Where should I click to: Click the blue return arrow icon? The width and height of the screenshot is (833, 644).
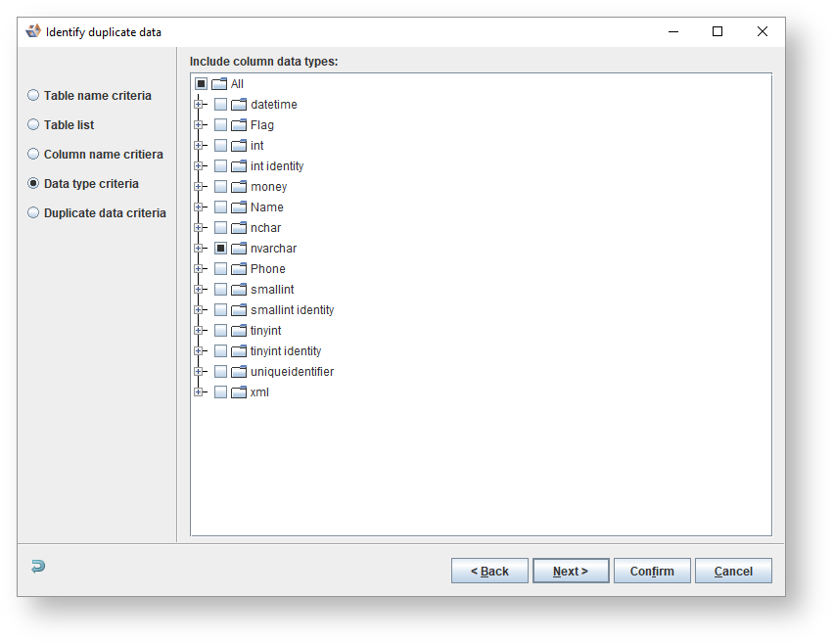click(38, 567)
